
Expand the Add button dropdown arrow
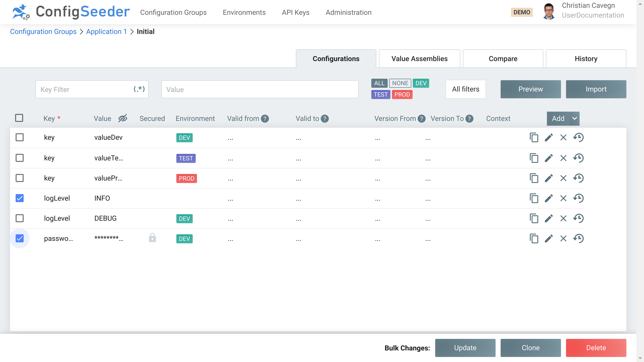574,118
